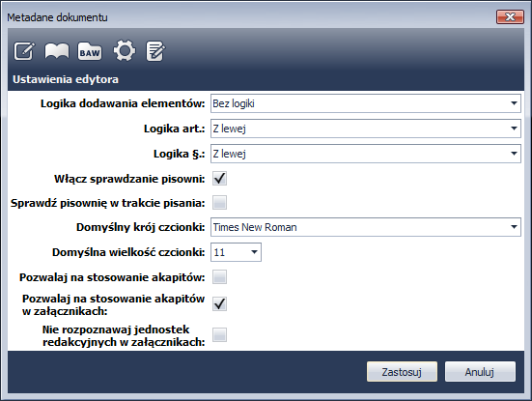Select the gear editor settings icon
This screenshot has height=401, width=532.
click(125, 51)
